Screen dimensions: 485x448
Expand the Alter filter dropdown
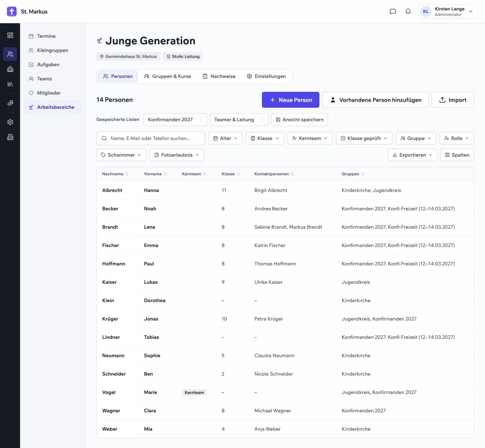[x=225, y=138]
